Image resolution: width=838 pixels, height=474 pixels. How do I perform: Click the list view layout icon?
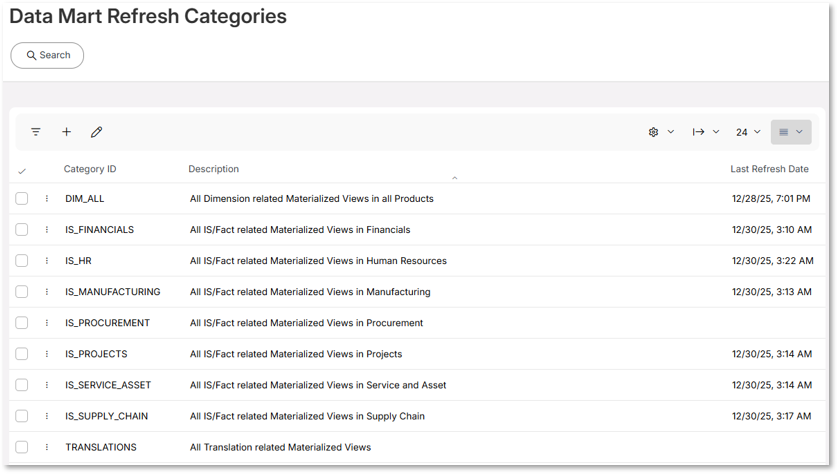point(783,132)
